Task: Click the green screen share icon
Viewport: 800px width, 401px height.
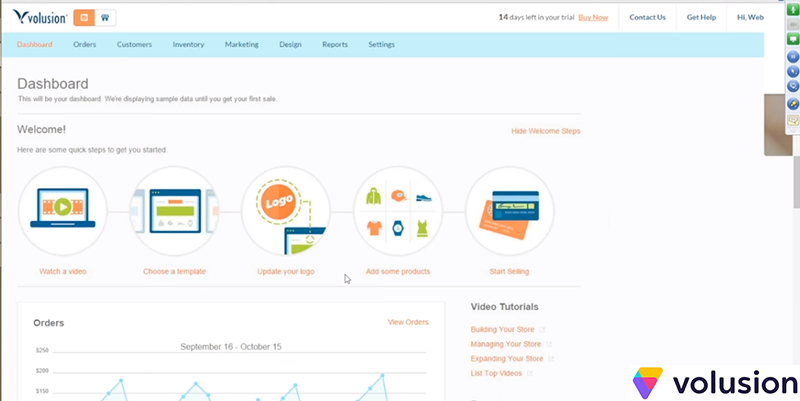Action: point(792,41)
